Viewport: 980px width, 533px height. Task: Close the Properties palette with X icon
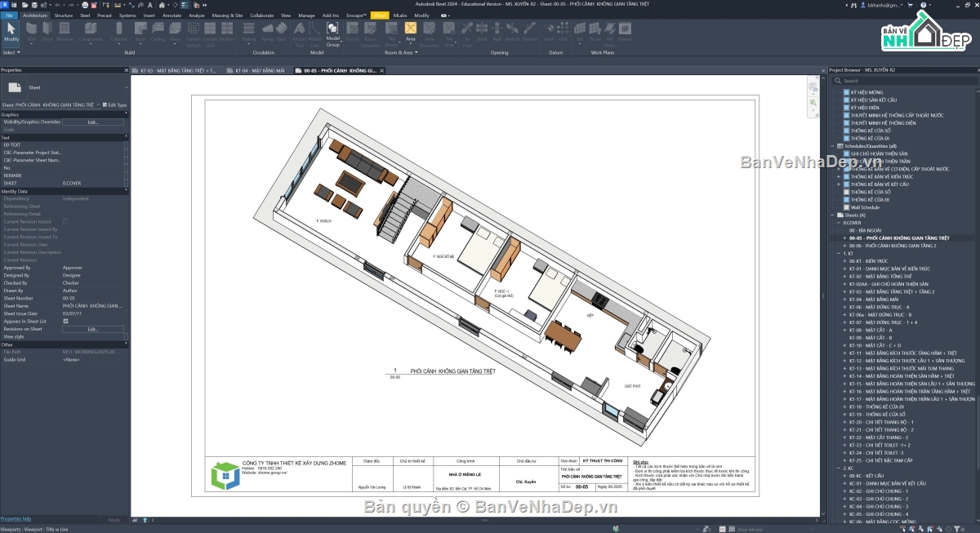[x=126, y=70]
